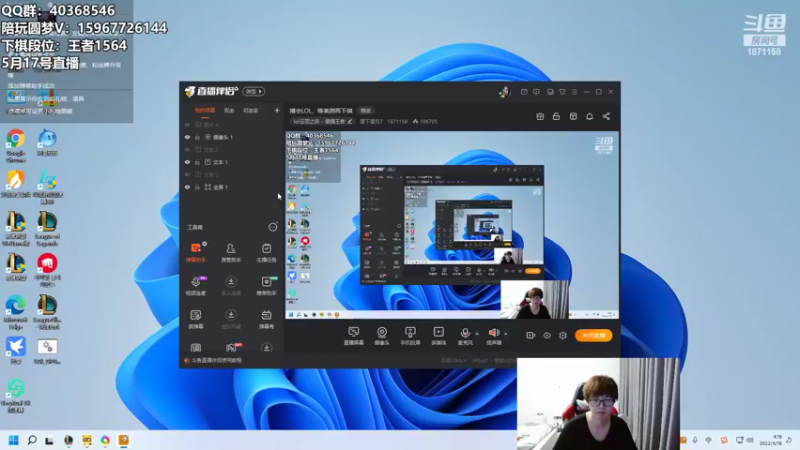
Task: Mute the 麦克风 microphone icon
Action: pos(465,333)
